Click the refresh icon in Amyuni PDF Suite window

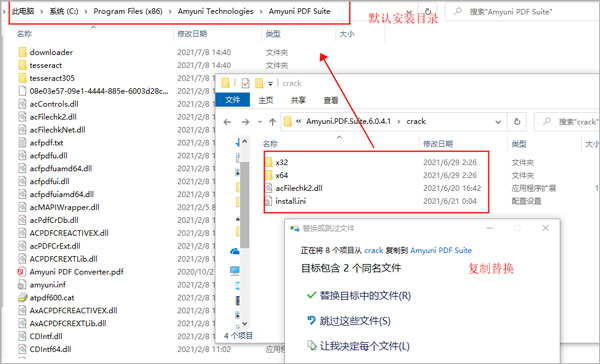pos(428,11)
